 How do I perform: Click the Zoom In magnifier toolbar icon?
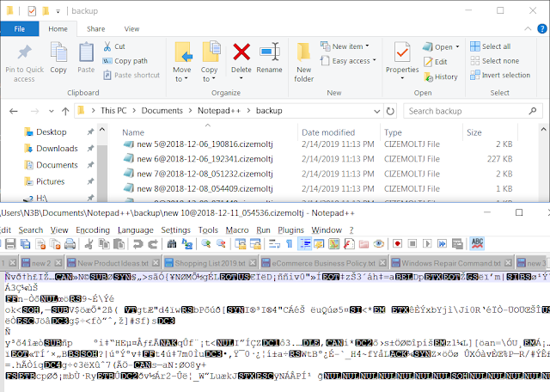(x=206, y=244)
